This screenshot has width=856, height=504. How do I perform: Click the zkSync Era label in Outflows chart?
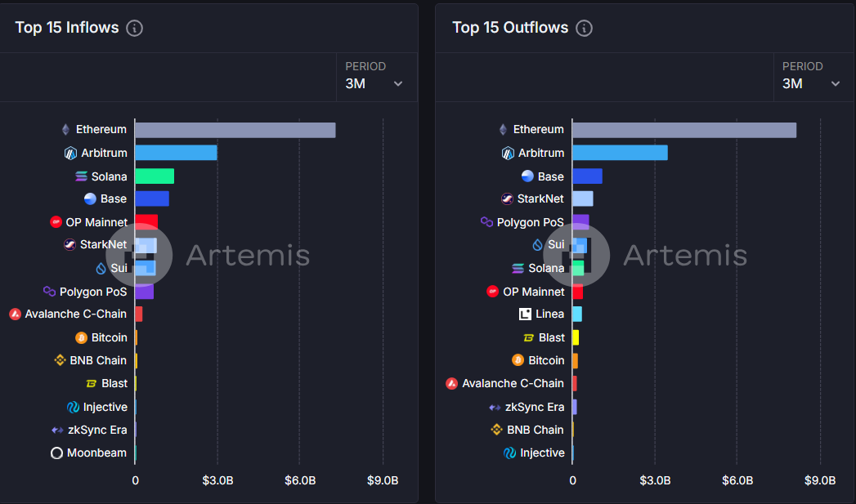535,407
